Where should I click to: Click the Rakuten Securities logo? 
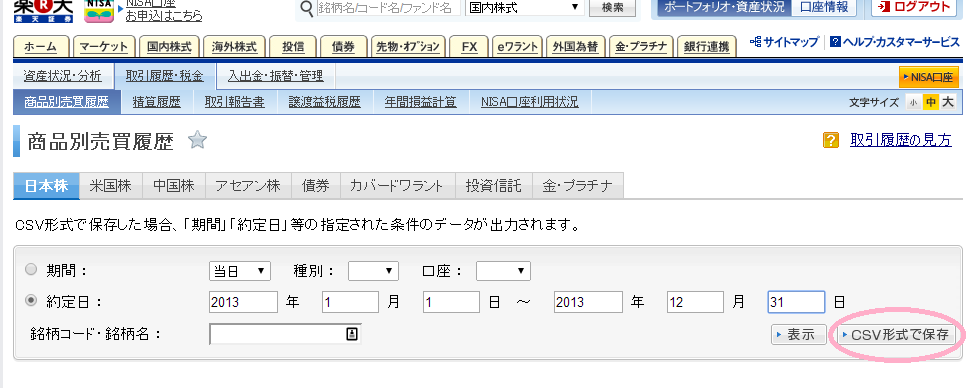pyautogui.click(x=43, y=11)
